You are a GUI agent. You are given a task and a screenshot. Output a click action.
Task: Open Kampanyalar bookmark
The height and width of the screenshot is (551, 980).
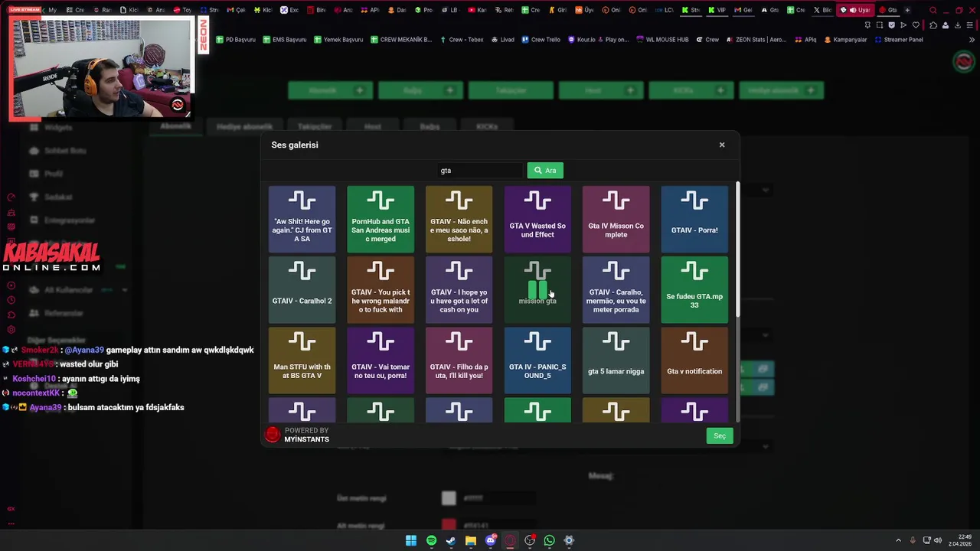(x=845, y=40)
